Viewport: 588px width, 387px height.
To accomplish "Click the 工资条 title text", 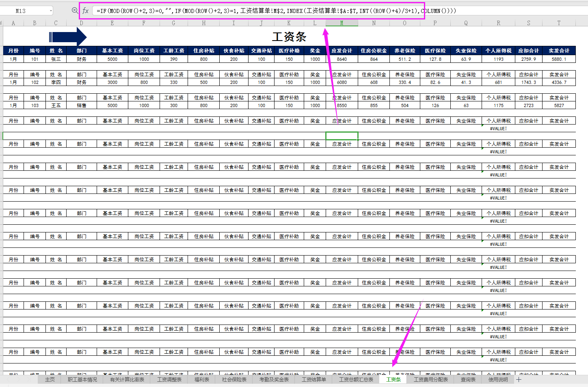I will [x=289, y=37].
